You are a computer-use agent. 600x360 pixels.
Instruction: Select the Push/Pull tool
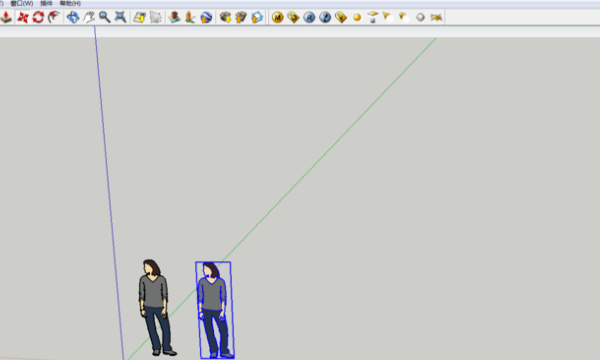coord(6,17)
